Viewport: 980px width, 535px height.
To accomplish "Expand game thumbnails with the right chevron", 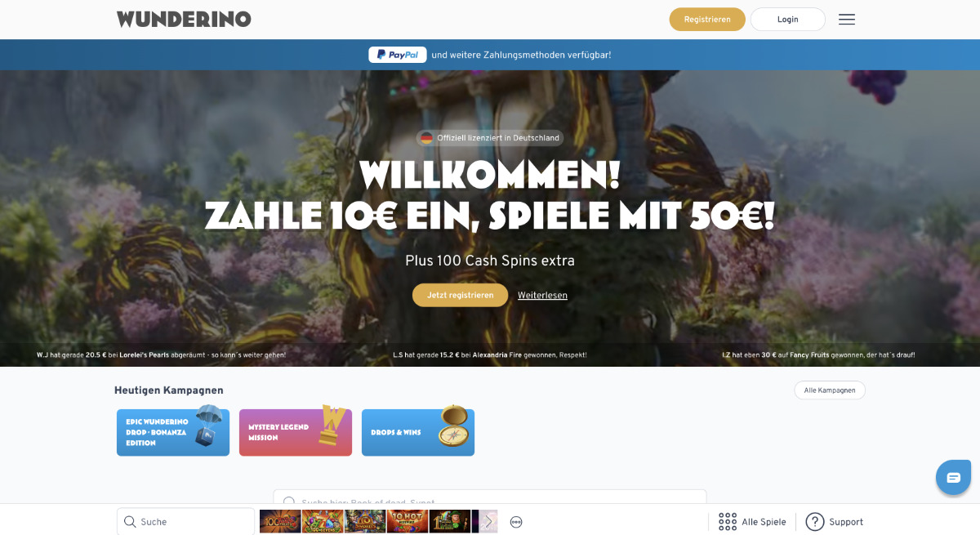I will (488, 521).
